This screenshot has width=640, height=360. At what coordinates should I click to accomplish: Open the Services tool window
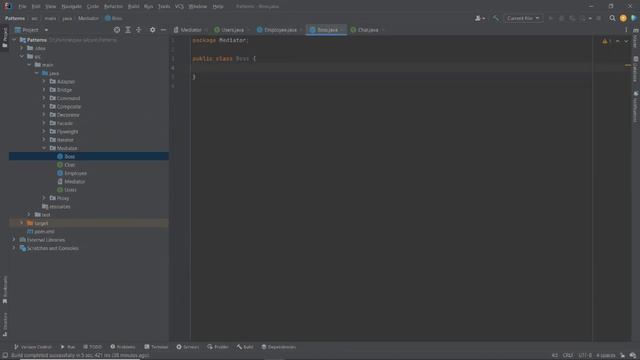[x=188, y=347]
